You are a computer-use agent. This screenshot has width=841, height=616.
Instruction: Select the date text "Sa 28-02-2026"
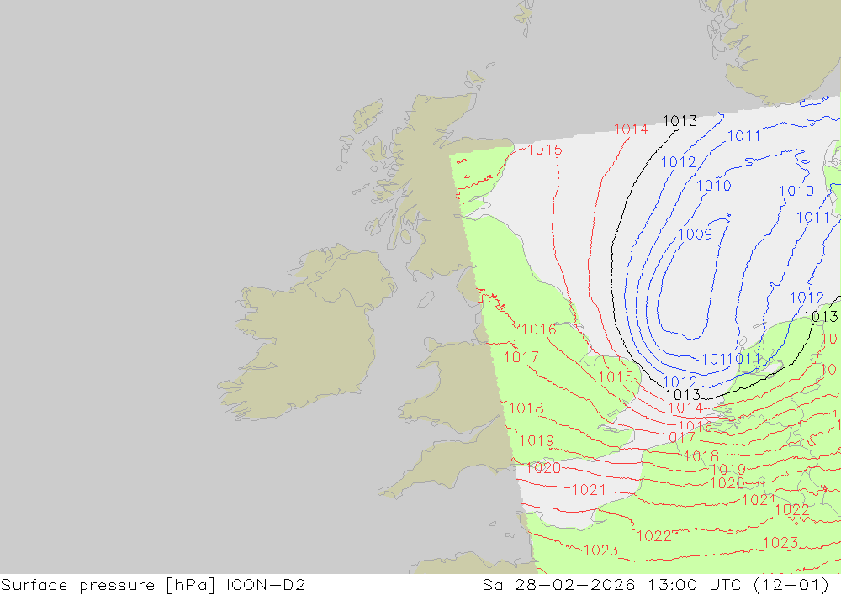coord(558,585)
